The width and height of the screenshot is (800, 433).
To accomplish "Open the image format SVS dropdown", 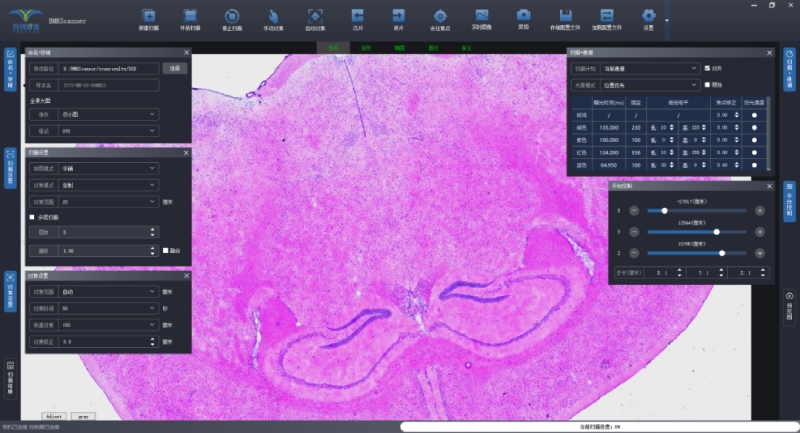I will [108, 131].
